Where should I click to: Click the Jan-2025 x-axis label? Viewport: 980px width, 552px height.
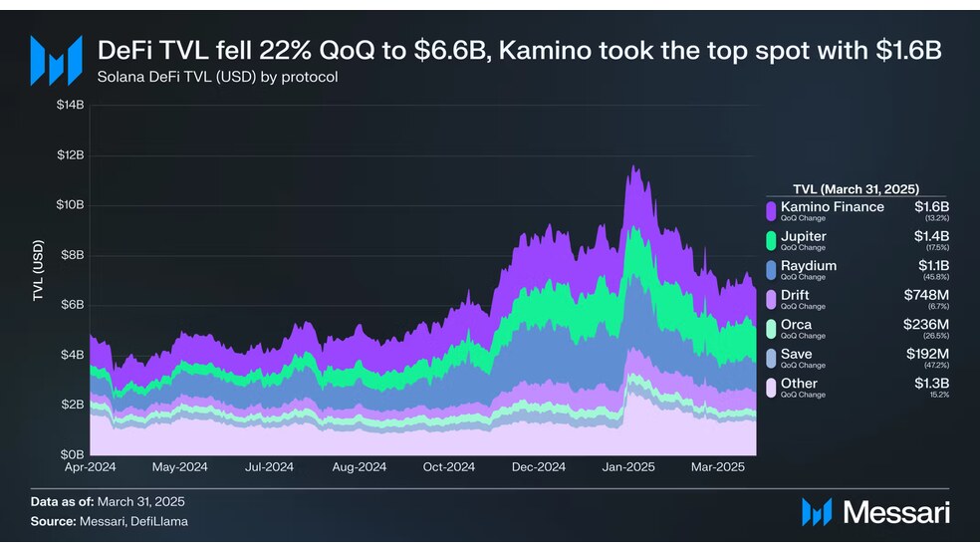coord(628,467)
